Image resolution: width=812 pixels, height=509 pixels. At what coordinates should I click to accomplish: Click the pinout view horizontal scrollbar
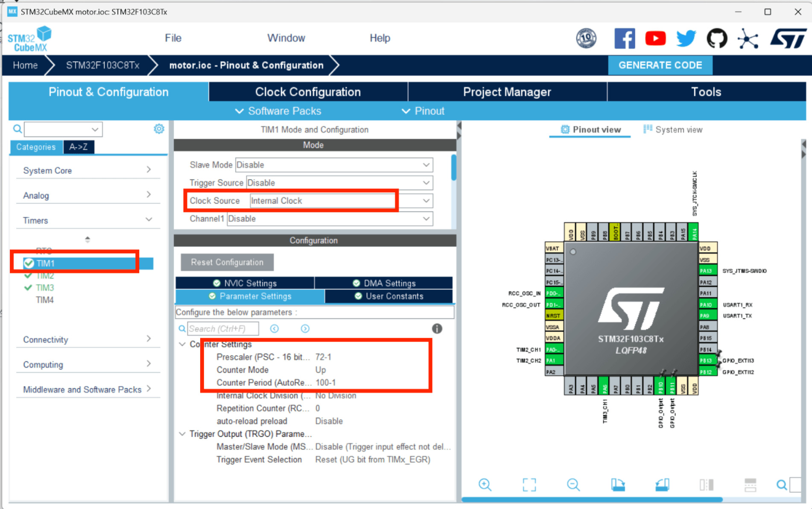[x=592, y=499]
